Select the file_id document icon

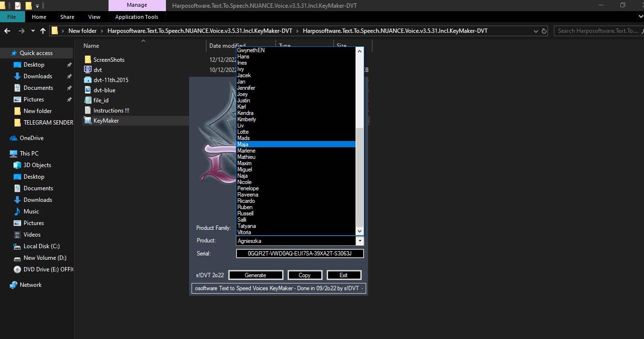(x=87, y=100)
